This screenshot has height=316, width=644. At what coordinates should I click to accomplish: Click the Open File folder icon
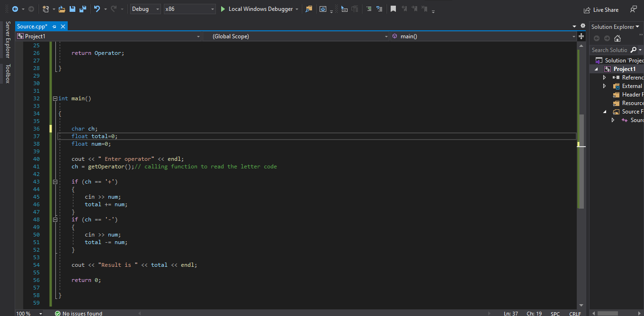(62, 9)
